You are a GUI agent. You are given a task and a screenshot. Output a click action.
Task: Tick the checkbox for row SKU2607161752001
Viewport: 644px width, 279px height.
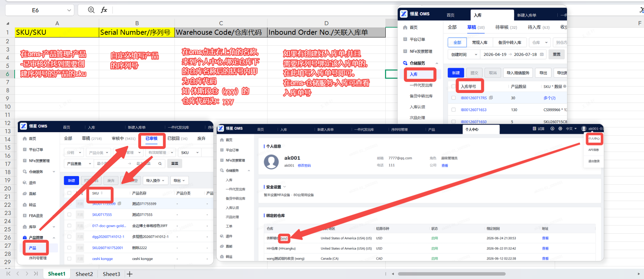[69, 248]
